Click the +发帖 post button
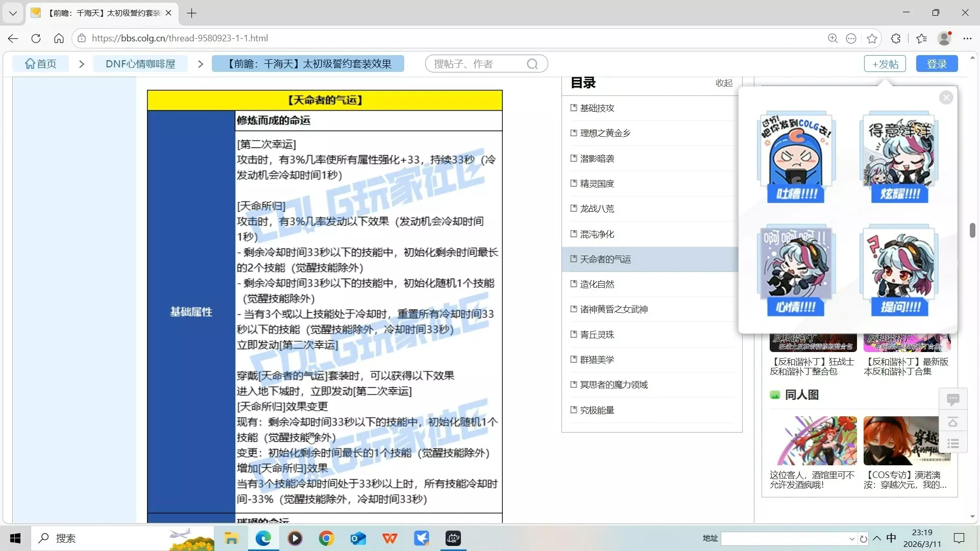 [x=885, y=64]
